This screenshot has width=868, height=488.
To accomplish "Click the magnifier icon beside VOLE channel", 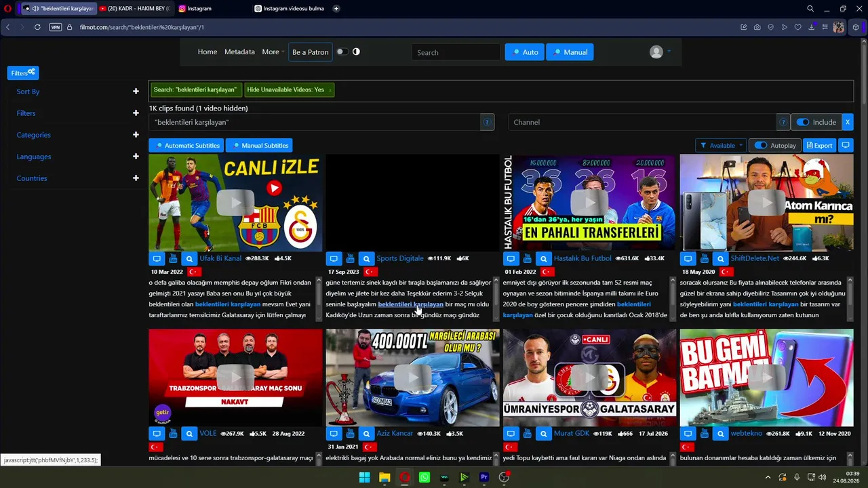I will pyautogui.click(x=189, y=433).
